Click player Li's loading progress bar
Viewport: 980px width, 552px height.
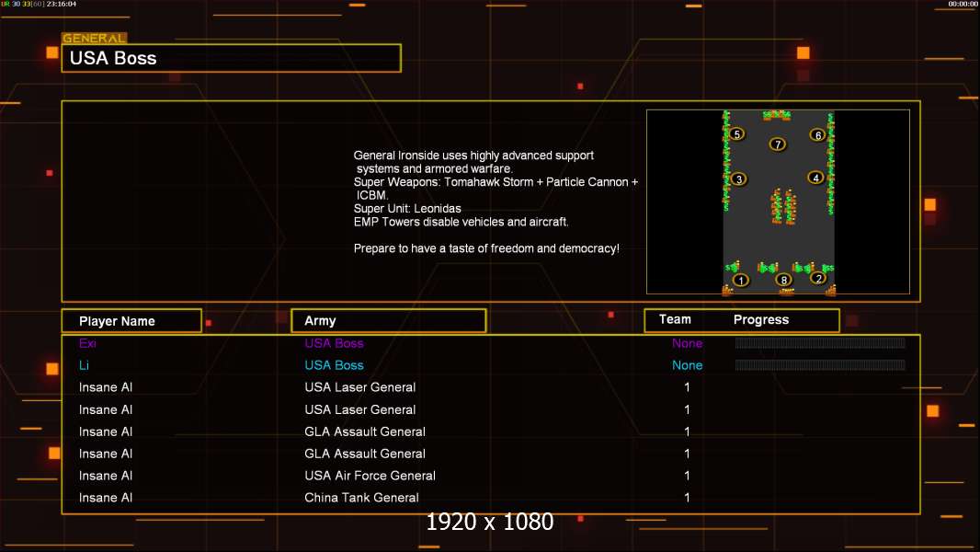tap(820, 365)
